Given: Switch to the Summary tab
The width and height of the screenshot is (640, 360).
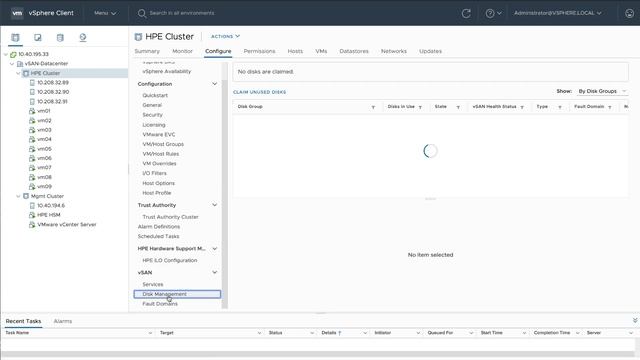Looking at the screenshot, I should tap(147, 51).
